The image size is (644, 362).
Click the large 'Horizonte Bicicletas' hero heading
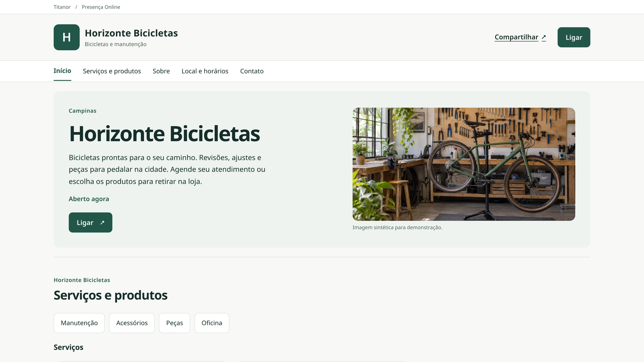(164, 134)
